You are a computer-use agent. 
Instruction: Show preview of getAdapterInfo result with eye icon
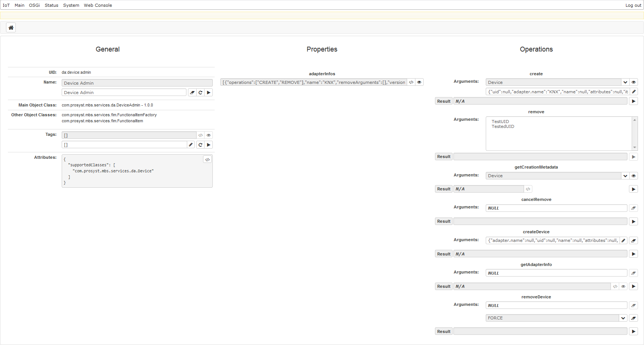click(623, 286)
